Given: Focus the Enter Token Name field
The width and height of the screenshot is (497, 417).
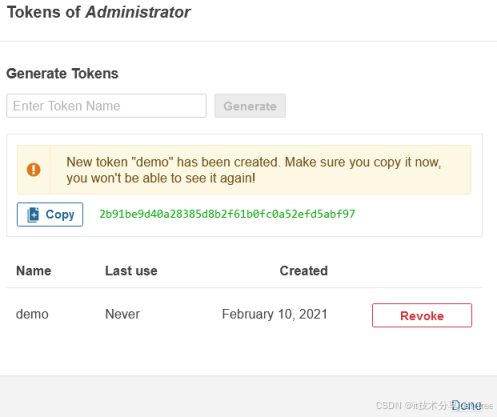Looking at the screenshot, I should pyautogui.click(x=106, y=106).
